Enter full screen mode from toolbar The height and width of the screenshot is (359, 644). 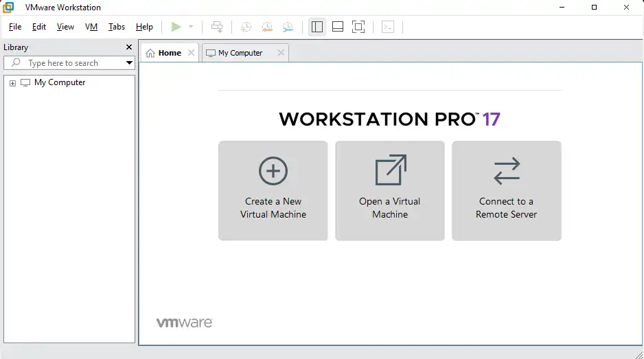tap(358, 27)
